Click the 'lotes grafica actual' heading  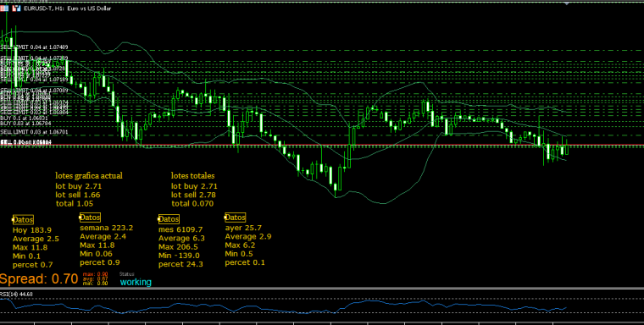point(89,176)
